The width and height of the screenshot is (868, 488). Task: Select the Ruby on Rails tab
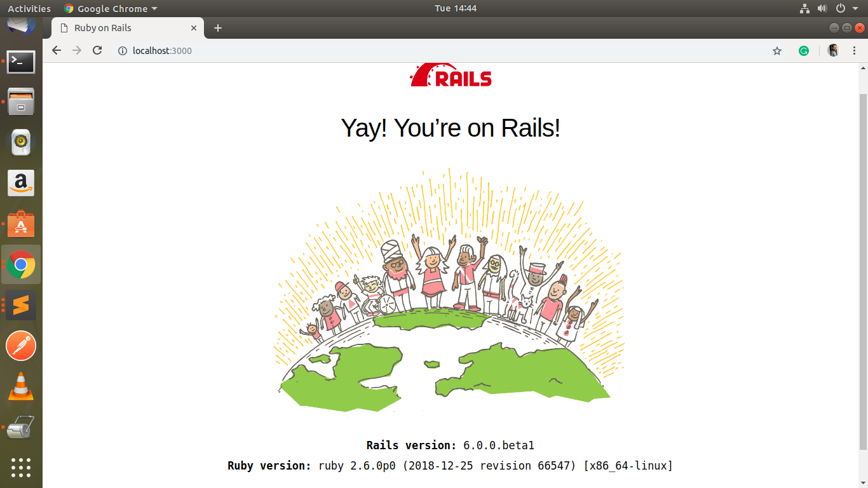point(127,28)
